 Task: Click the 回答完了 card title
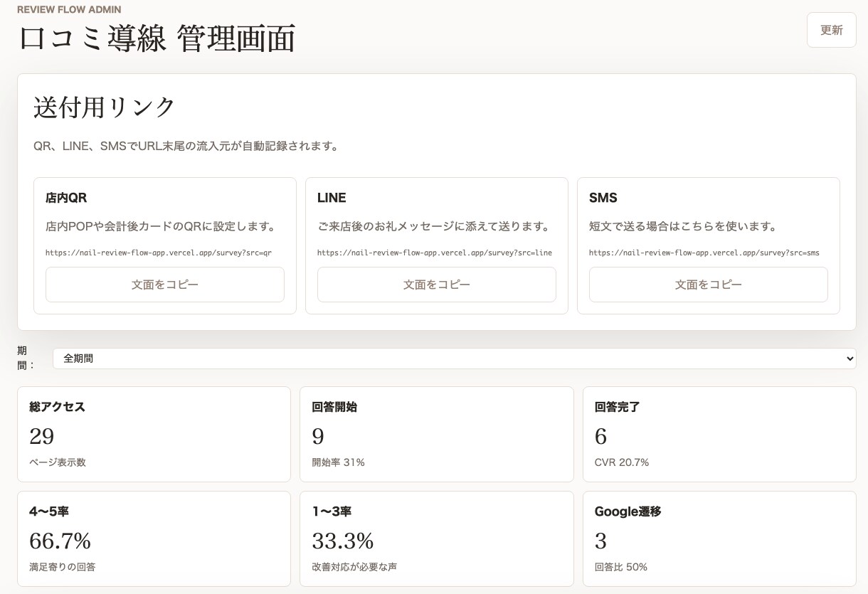click(x=617, y=407)
